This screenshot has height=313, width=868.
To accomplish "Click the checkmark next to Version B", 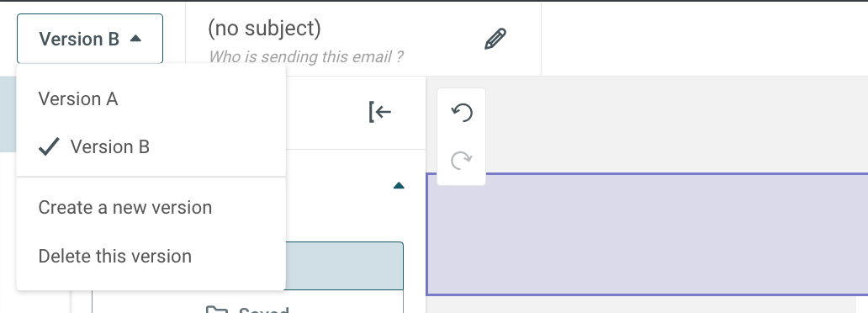I will [x=49, y=146].
